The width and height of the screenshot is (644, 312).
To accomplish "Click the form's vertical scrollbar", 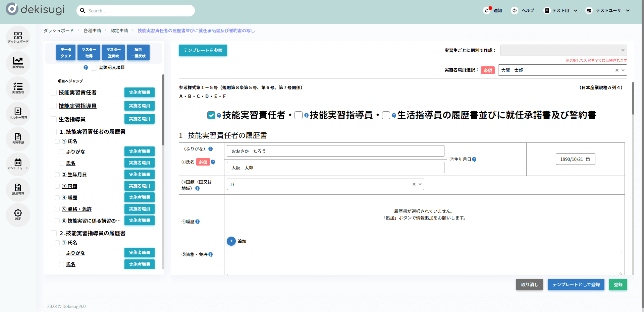I will click(x=633, y=99).
